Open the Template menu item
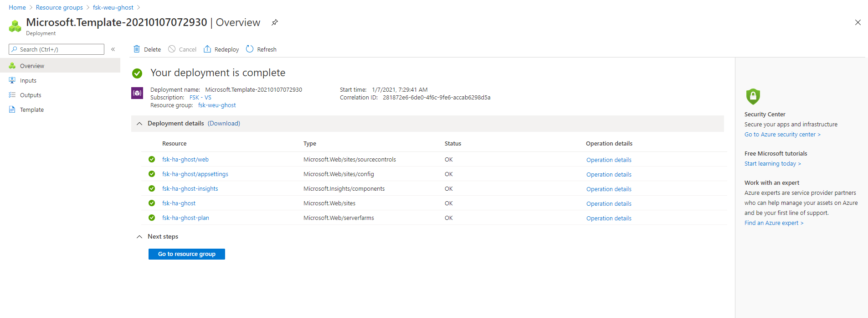Viewport: 868px width, 318px height. point(60,109)
